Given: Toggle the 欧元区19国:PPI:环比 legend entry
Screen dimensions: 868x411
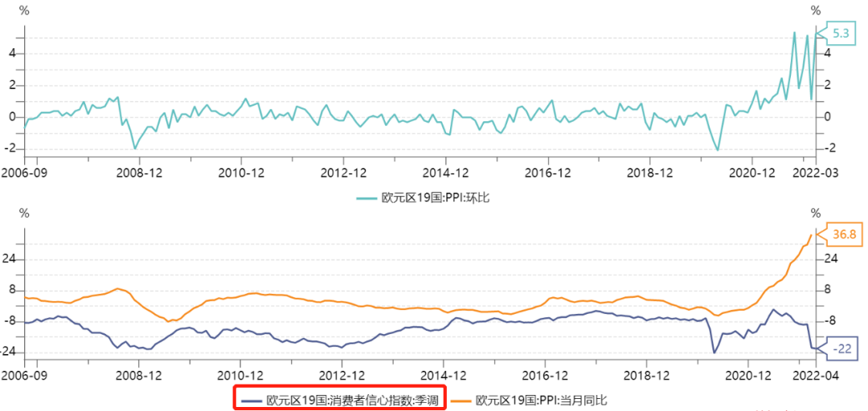Looking at the screenshot, I should click(424, 197).
